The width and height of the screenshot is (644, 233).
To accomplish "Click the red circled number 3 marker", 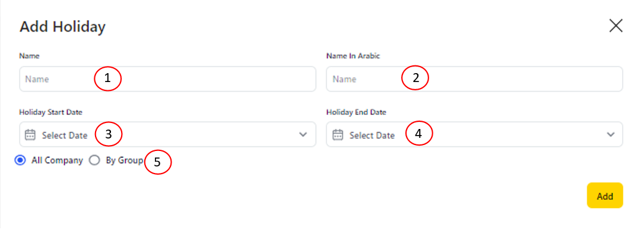I will [109, 134].
